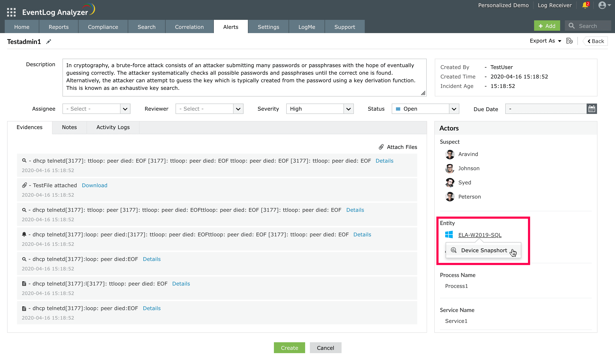Expand the Assignee dropdown
The width and height of the screenshot is (615, 364).
(x=125, y=109)
